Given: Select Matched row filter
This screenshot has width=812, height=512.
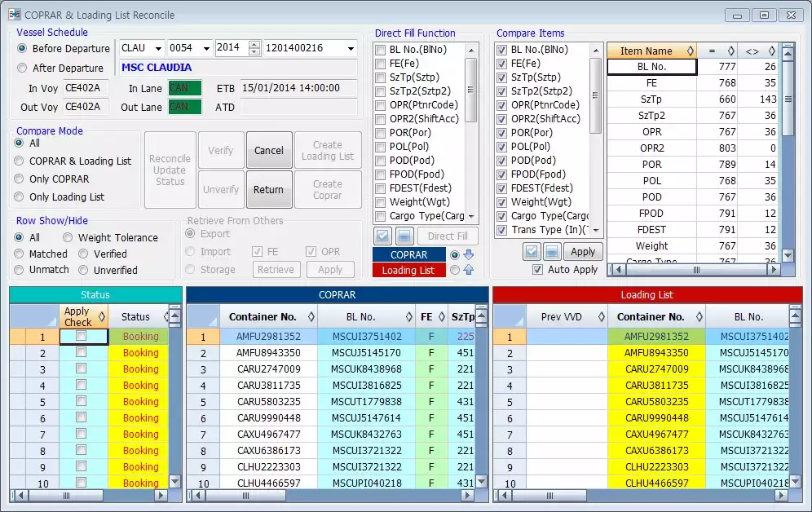Looking at the screenshot, I should click(x=20, y=254).
